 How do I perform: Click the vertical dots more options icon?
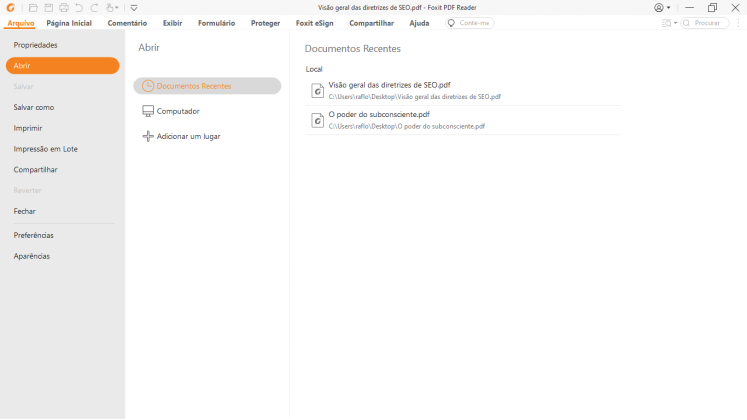pos(738,23)
